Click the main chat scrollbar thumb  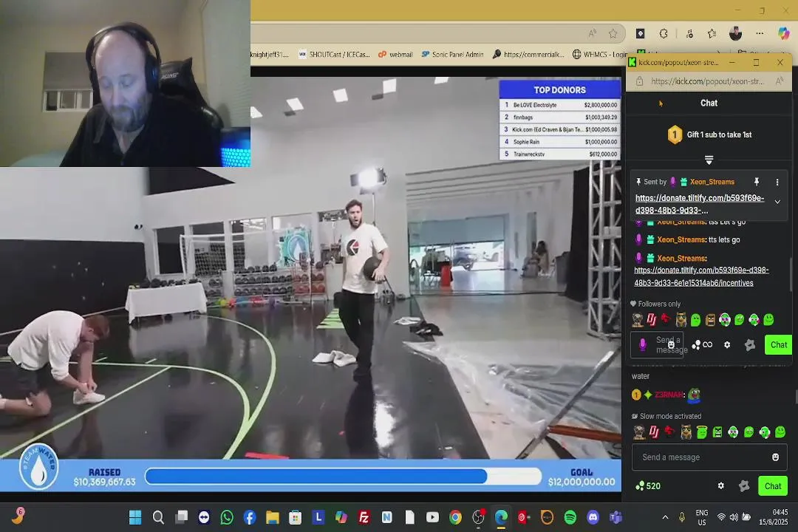point(796,395)
